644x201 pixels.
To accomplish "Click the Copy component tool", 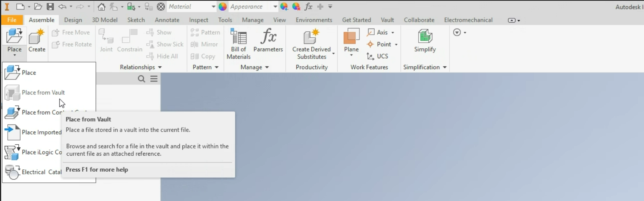I will (203, 56).
